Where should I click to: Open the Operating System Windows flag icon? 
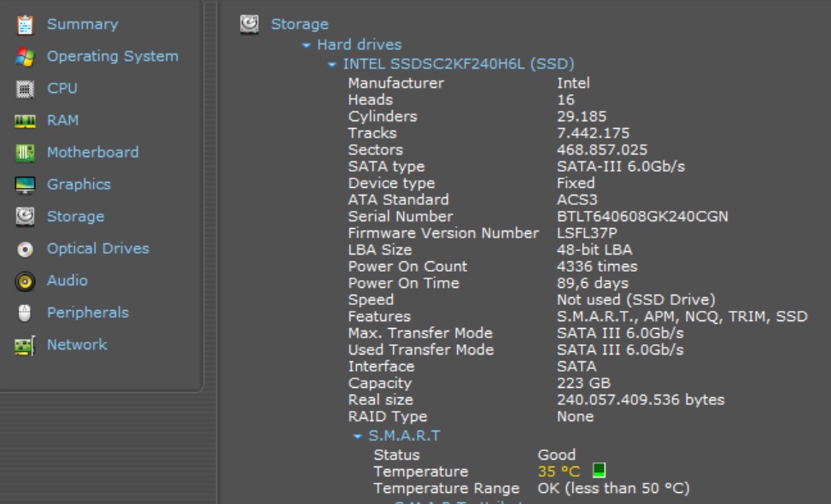(25, 56)
